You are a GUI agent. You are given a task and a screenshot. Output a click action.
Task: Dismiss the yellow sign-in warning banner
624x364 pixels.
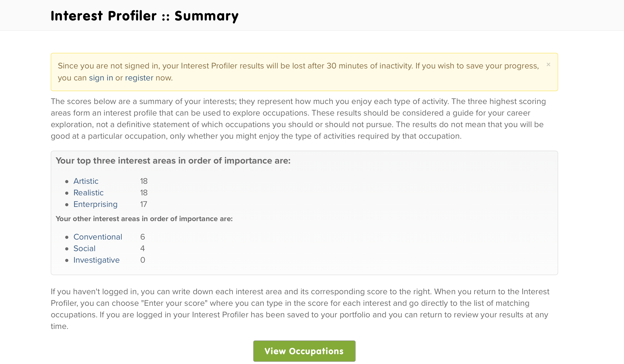(548, 64)
